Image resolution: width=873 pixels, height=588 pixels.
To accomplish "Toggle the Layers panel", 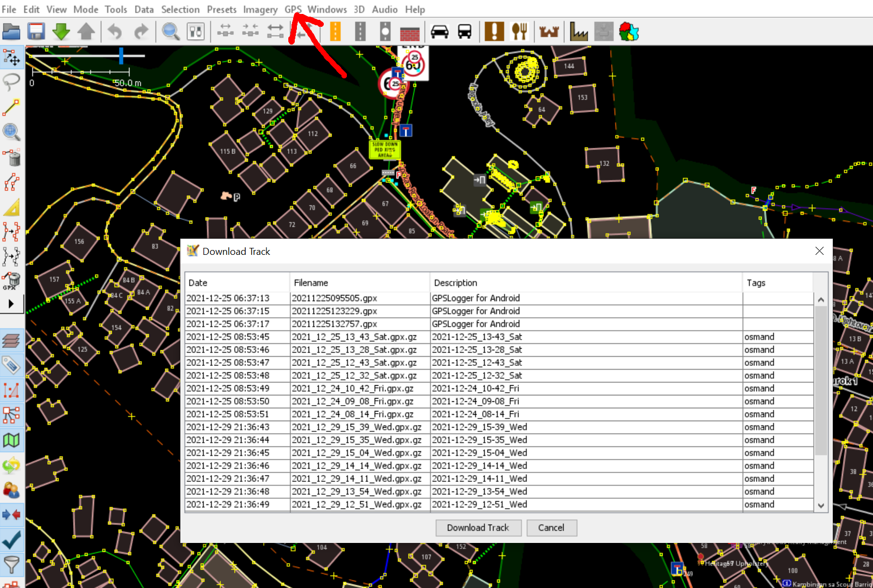I will 11,341.
